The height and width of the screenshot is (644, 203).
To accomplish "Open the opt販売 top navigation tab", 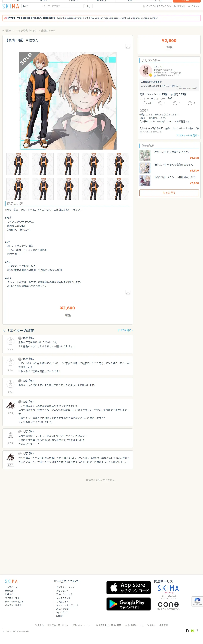I will [x=101, y=1].
